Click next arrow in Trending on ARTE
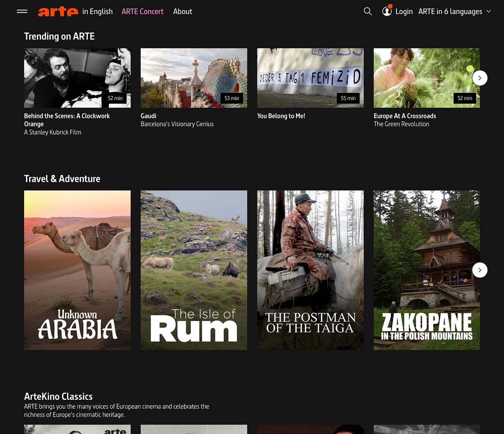 [480, 78]
